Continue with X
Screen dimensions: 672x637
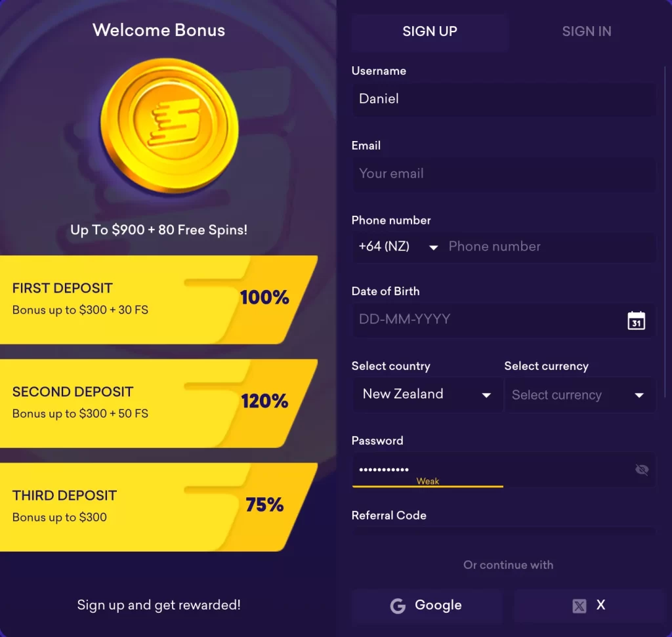[589, 606]
